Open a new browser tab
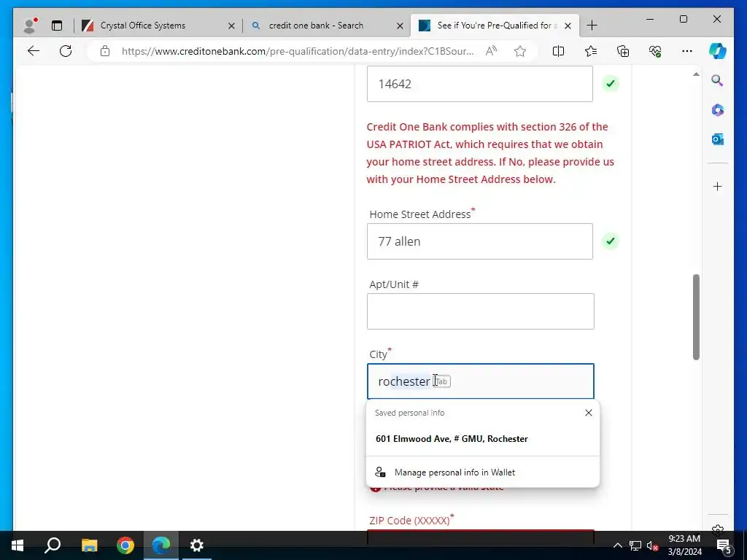 pos(592,26)
